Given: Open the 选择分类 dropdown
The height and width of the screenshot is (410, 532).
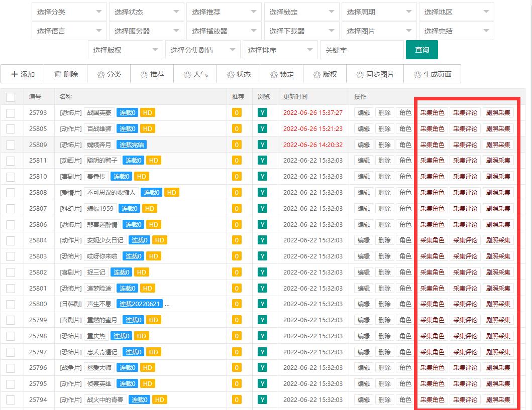Looking at the screenshot, I should tap(69, 12).
